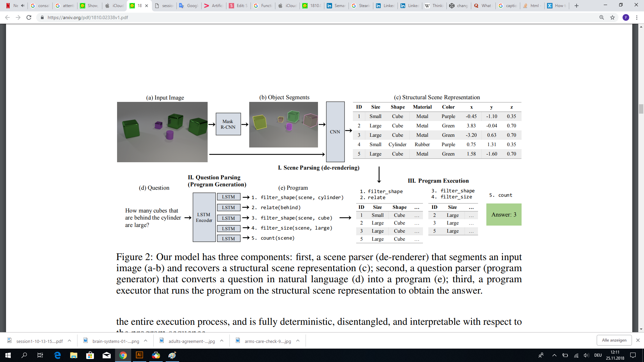Screen dimensions: 644x362
Task: Click the back navigation arrow
Action: [7, 17]
